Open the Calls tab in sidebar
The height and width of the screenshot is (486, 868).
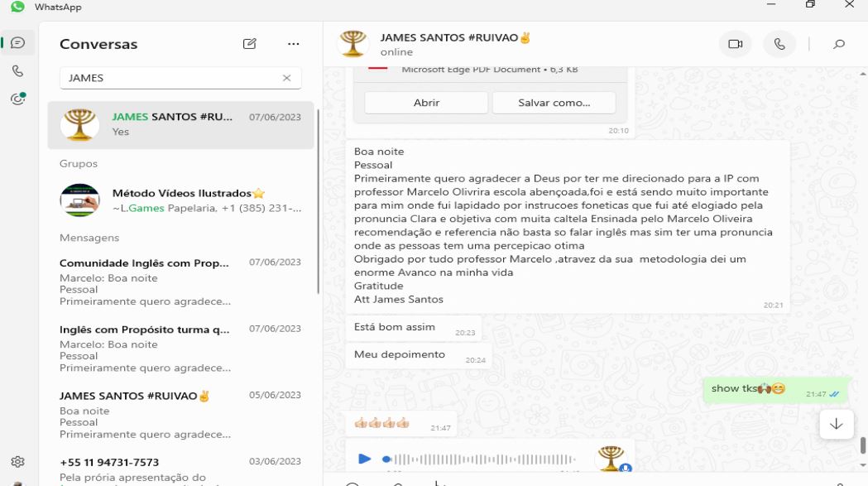coord(17,71)
